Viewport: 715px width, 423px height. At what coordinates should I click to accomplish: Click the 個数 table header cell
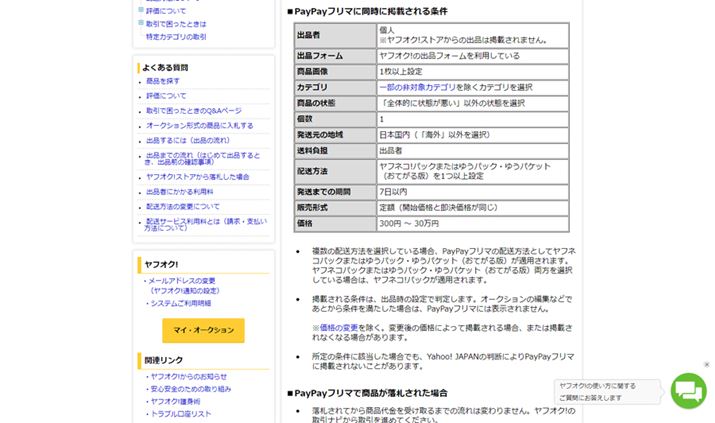(336, 119)
